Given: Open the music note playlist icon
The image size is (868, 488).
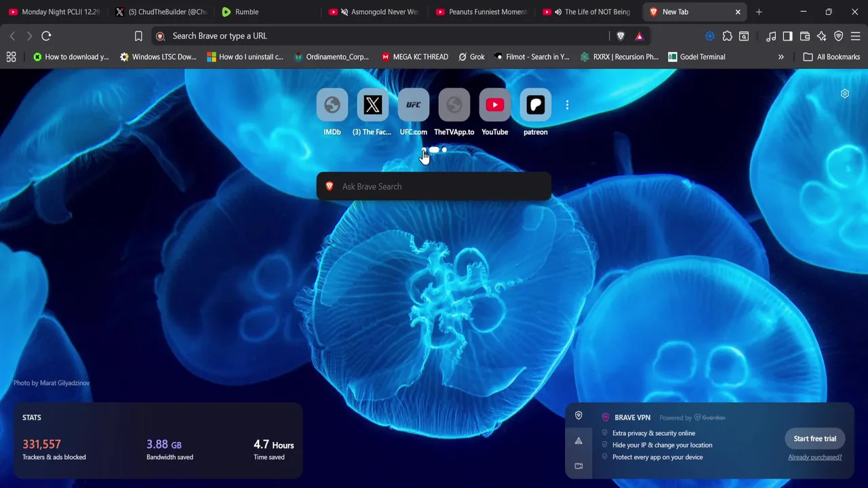Looking at the screenshot, I should [x=771, y=36].
